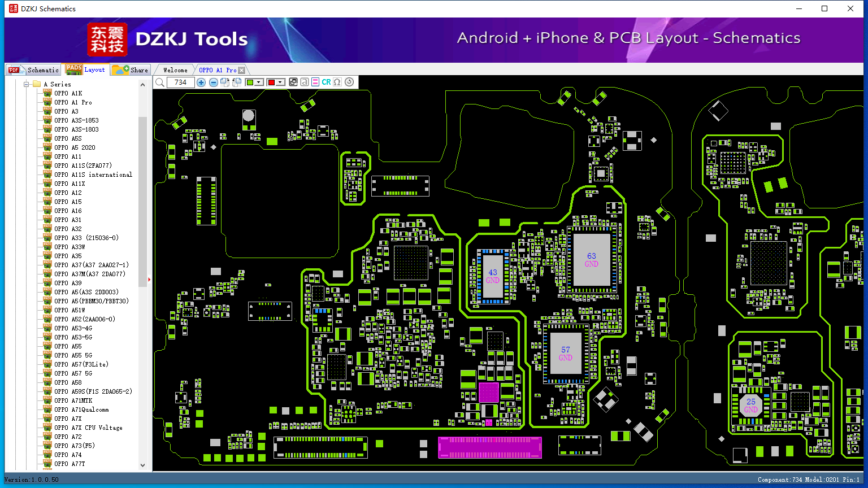Click the second rotate-pages icon before the green swatch
The width and height of the screenshot is (868, 488).
237,82
